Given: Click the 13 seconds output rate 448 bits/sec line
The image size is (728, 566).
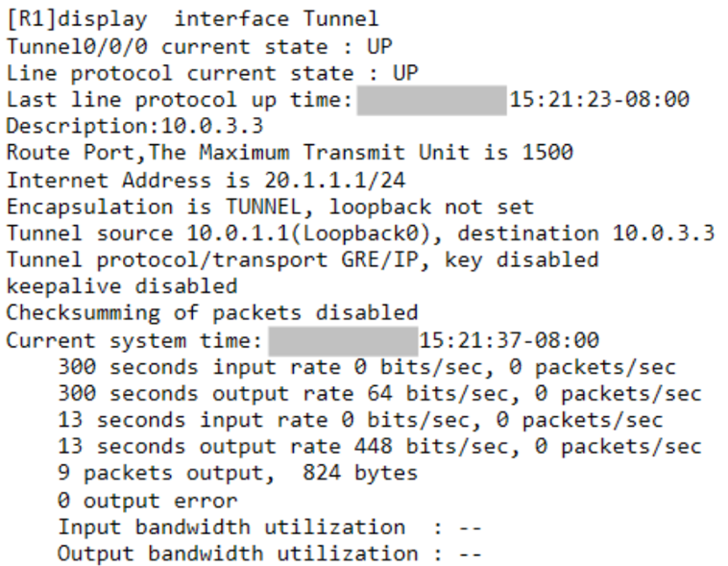Looking at the screenshot, I should tap(379, 447).
